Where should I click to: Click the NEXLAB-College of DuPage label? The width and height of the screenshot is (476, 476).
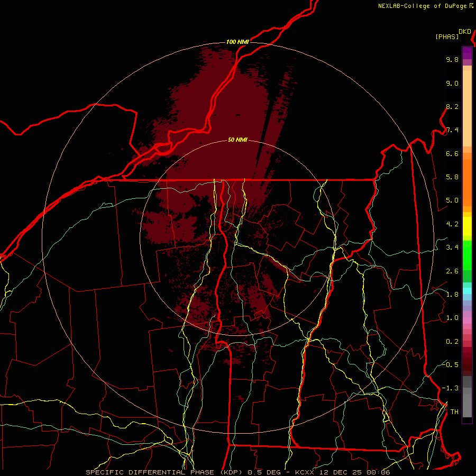423,6
